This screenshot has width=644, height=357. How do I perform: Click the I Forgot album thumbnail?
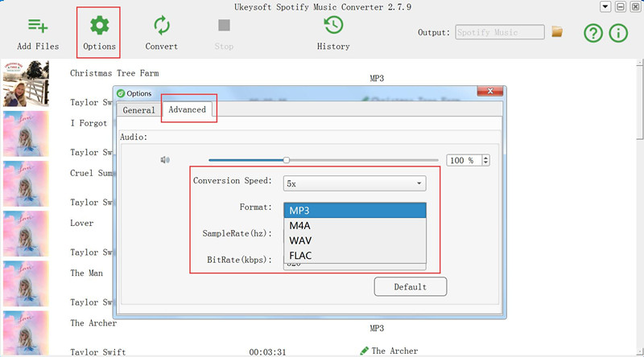[26, 133]
